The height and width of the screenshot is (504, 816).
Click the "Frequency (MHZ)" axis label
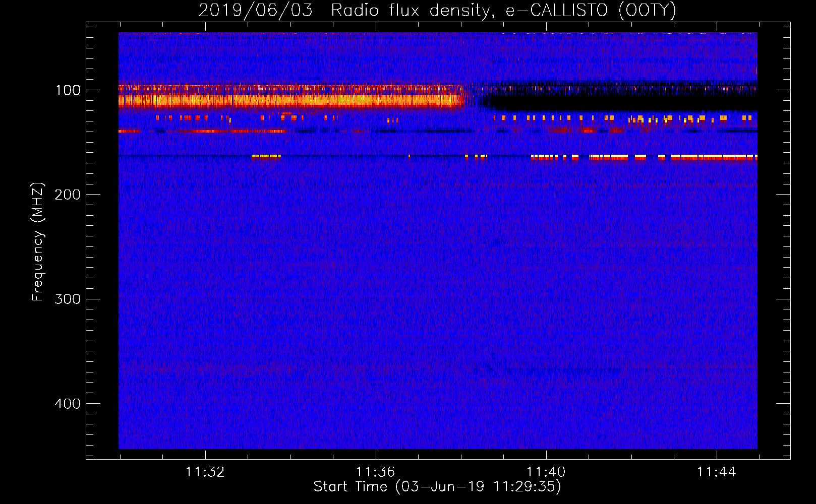[38, 242]
